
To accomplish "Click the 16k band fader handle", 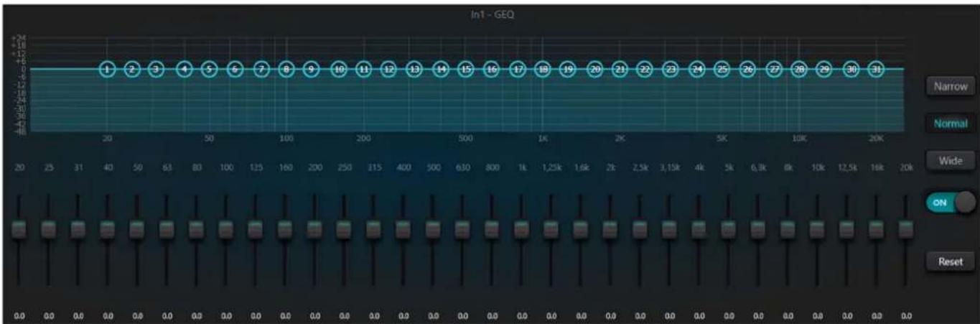I will click(876, 230).
